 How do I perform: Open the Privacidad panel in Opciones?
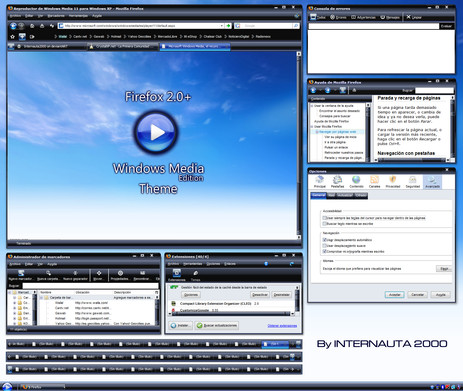coord(393,182)
